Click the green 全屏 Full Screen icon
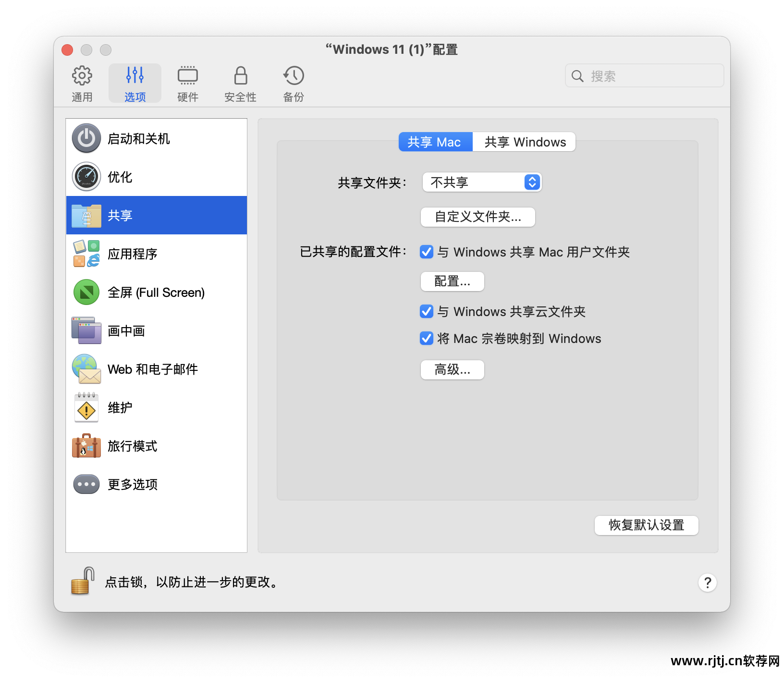The image size is (784, 683). [86, 292]
